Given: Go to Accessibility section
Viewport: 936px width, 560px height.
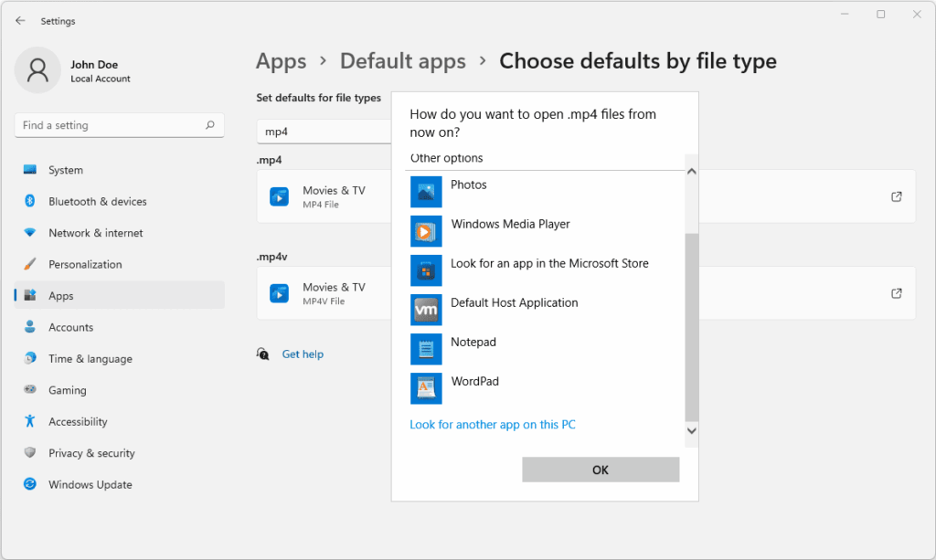Looking at the screenshot, I should click(120, 422).
